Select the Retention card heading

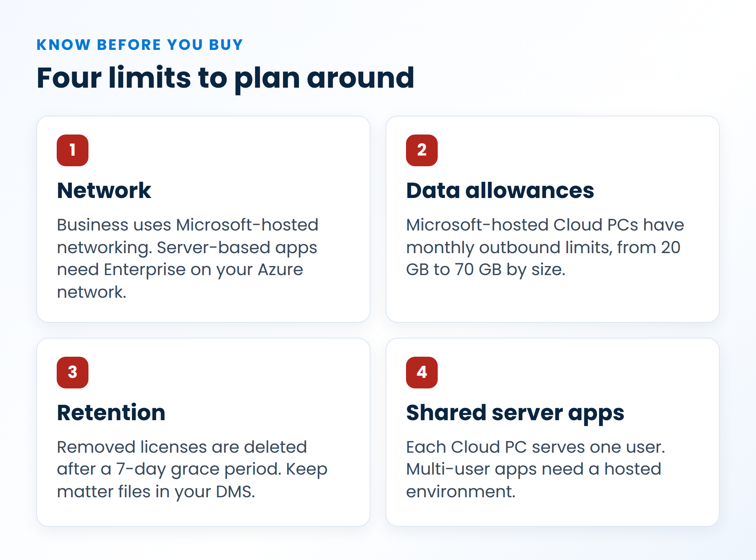coord(111,413)
